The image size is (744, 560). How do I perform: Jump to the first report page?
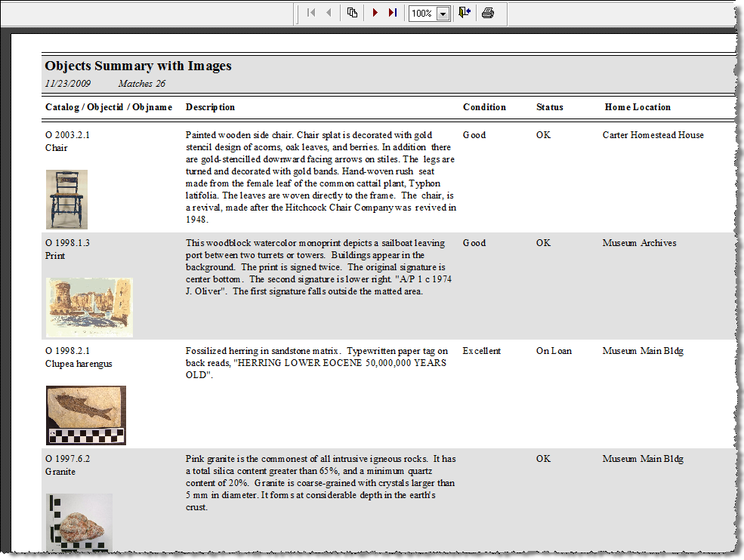310,12
